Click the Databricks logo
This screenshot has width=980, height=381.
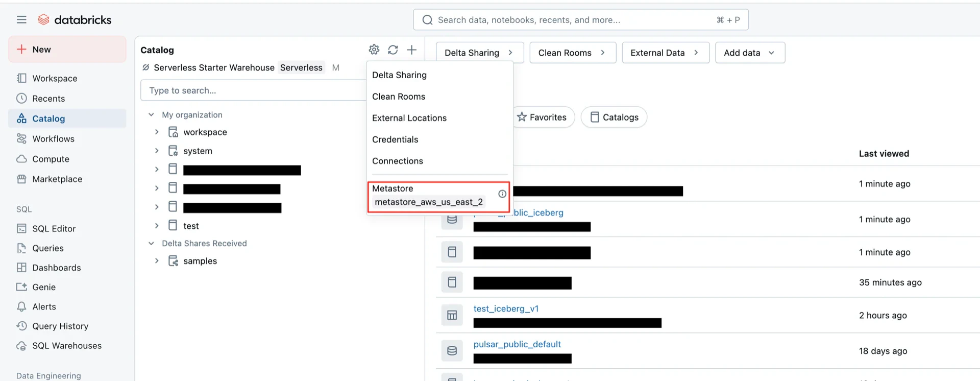(x=75, y=20)
